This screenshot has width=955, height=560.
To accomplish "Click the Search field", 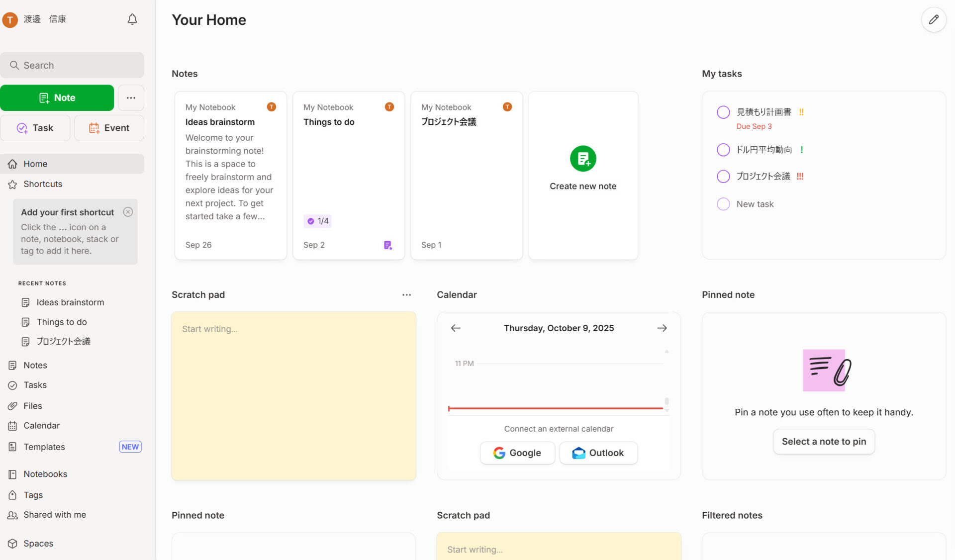I will point(72,65).
